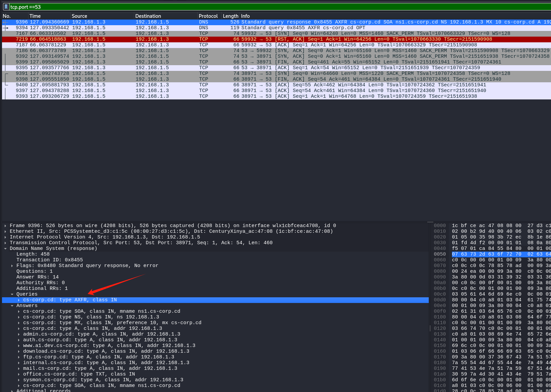The width and height of the screenshot is (551, 392).
Task: Select packet 9398 FIN, ACK row
Action: pos(276,79)
